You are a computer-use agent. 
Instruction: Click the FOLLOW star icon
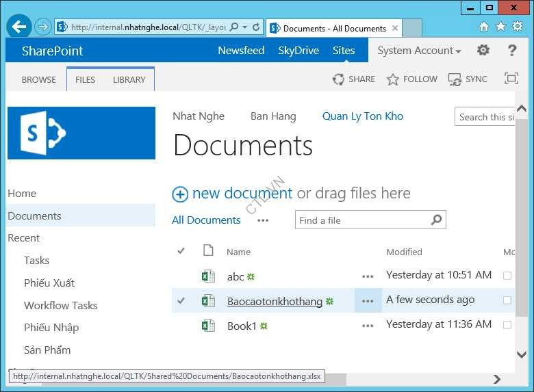pyautogui.click(x=393, y=79)
